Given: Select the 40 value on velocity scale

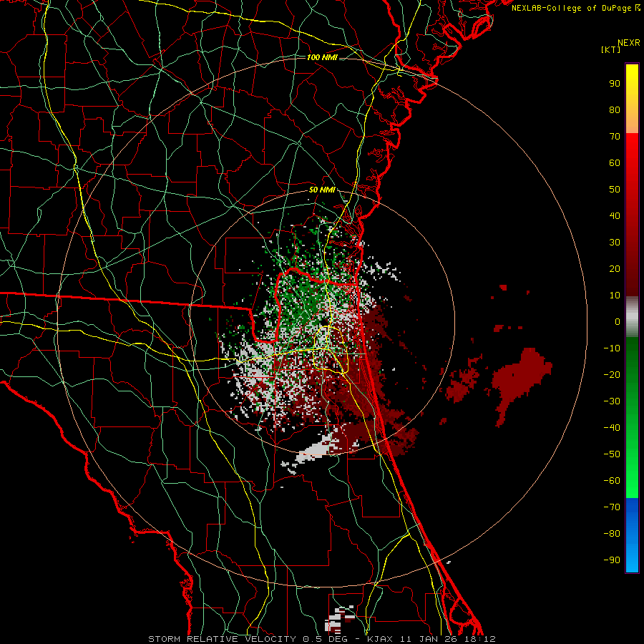Looking at the screenshot, I should [615, 215].
